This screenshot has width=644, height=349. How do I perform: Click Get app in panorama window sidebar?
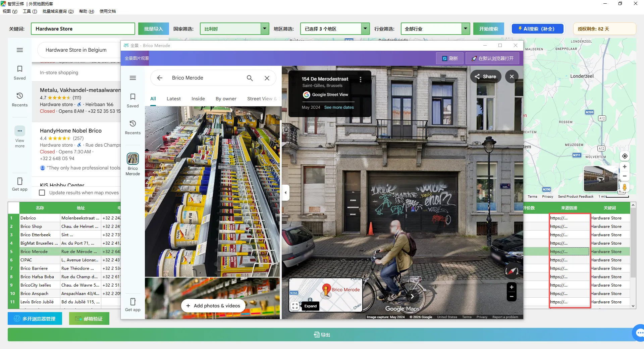pos(133,305)
